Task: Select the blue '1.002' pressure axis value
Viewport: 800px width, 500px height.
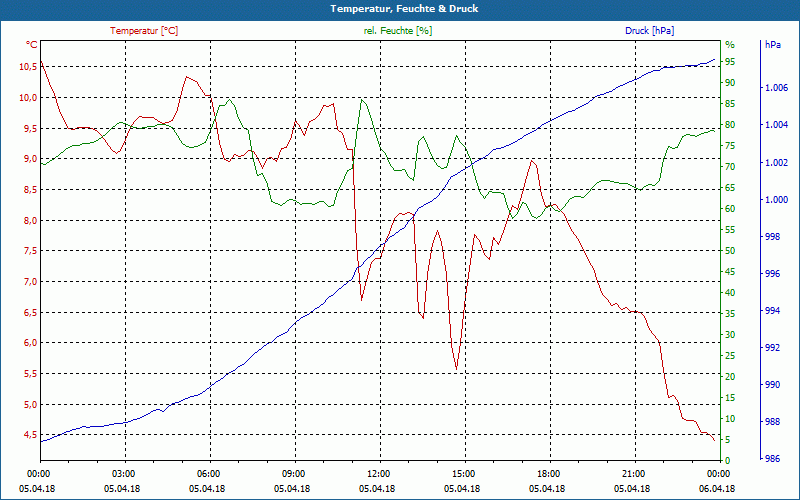Action: (777, 163)
